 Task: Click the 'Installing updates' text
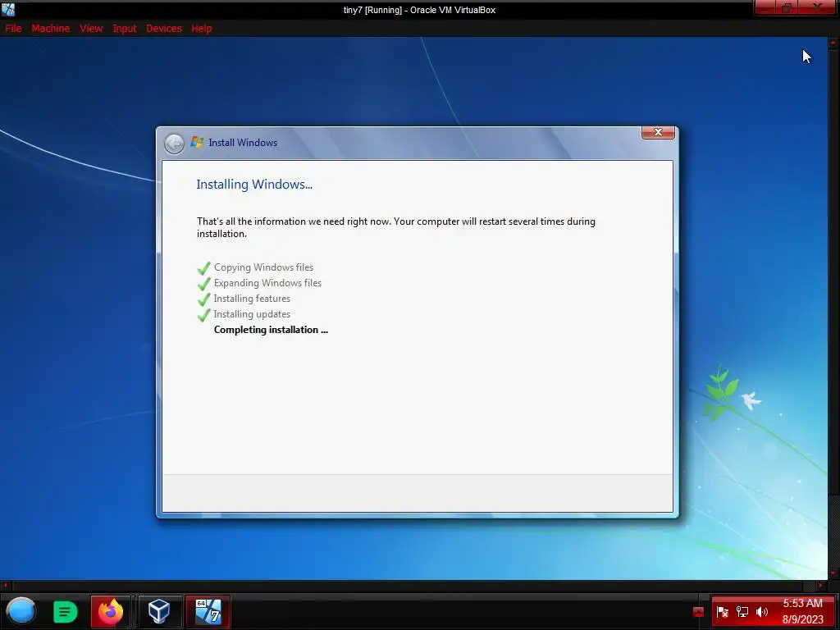coord(252,314)
